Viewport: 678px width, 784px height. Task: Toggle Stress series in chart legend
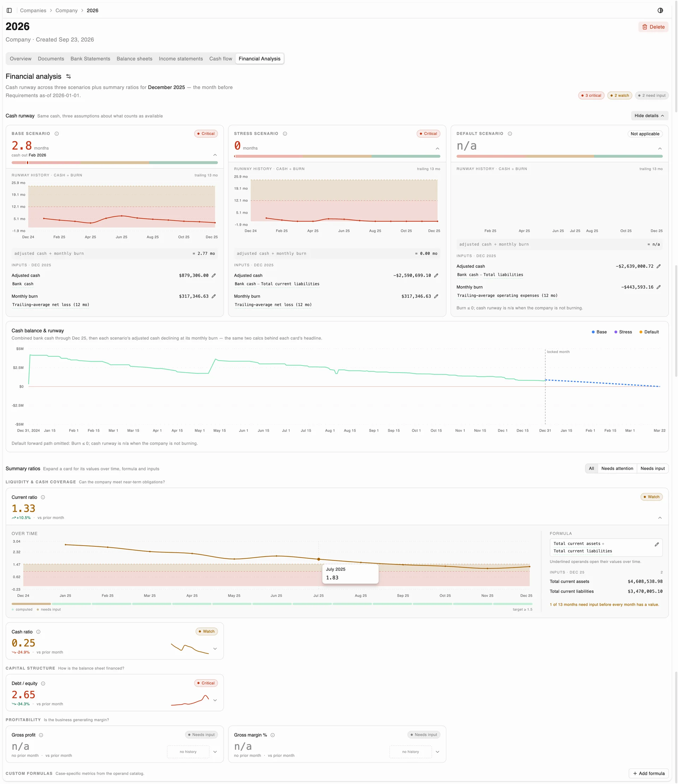coord(623,332)
